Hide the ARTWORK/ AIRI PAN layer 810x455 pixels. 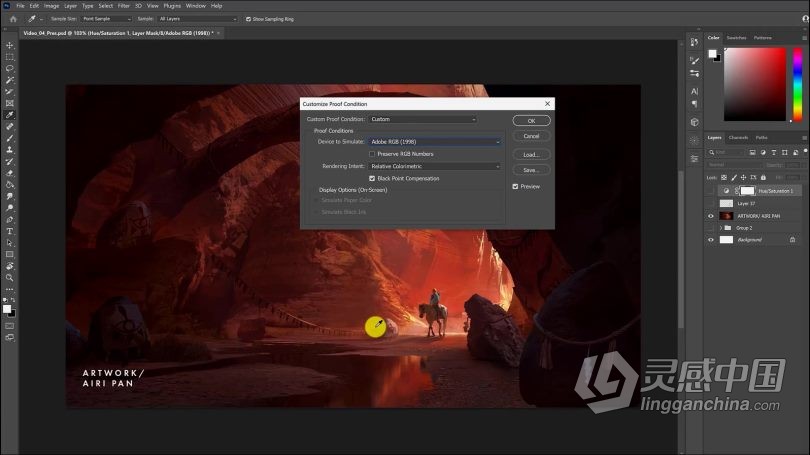711,216
